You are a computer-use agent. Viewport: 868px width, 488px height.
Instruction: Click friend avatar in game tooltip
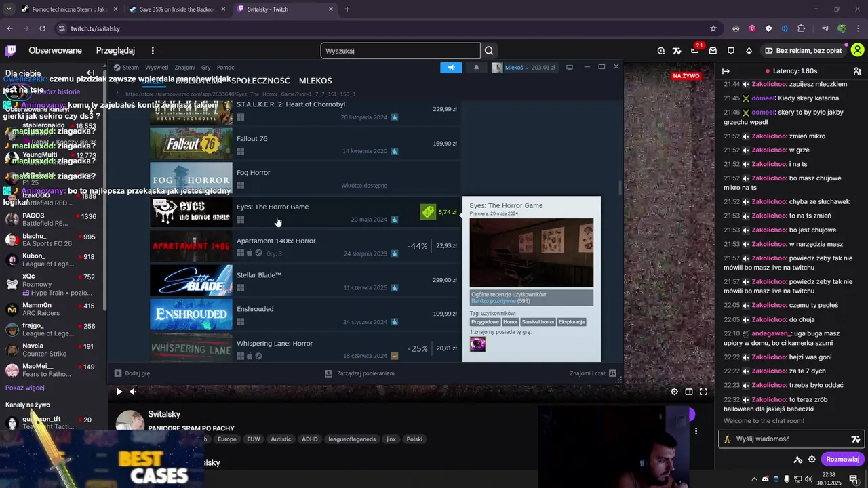click(x=478, y=345)
